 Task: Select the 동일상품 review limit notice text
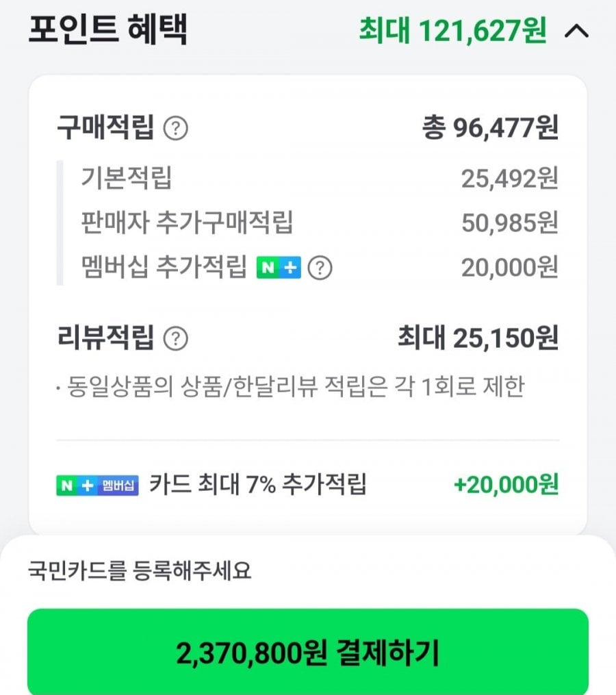coord(290,387)
